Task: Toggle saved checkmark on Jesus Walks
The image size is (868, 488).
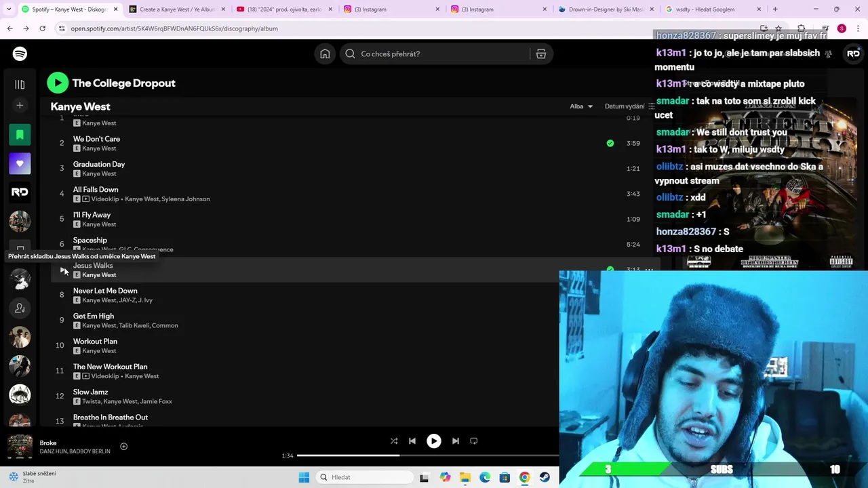Action: tap(610, 269)
